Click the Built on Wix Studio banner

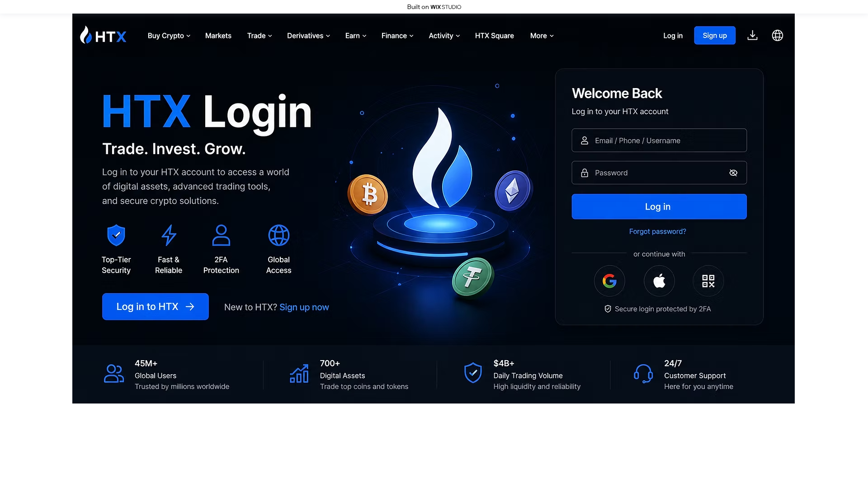pyautogui.click(x=434, y=7)
